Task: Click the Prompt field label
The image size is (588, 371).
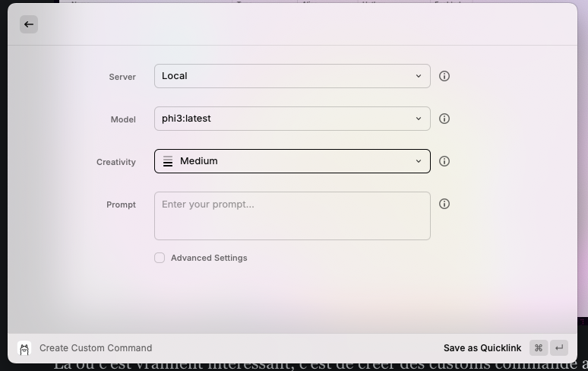Action: click(121, 205)
